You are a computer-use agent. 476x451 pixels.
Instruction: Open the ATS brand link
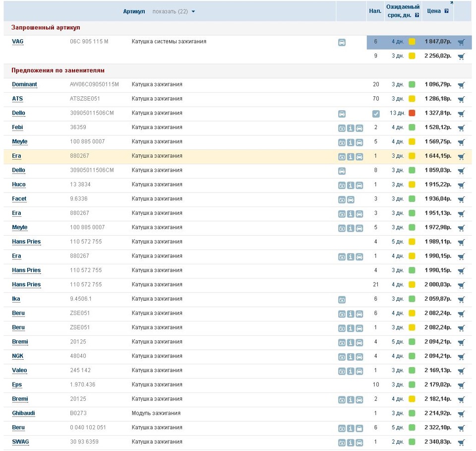(x=17, y=99)
